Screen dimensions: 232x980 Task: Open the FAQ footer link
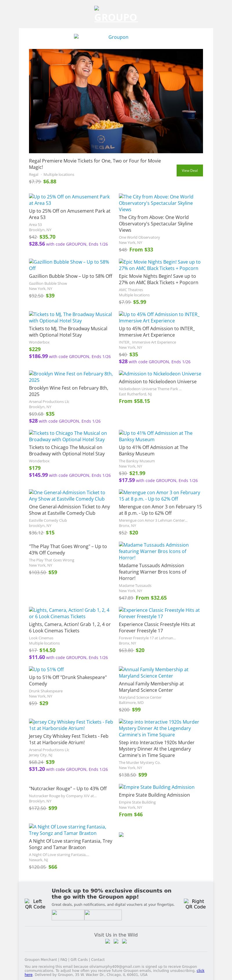[64, 959]
